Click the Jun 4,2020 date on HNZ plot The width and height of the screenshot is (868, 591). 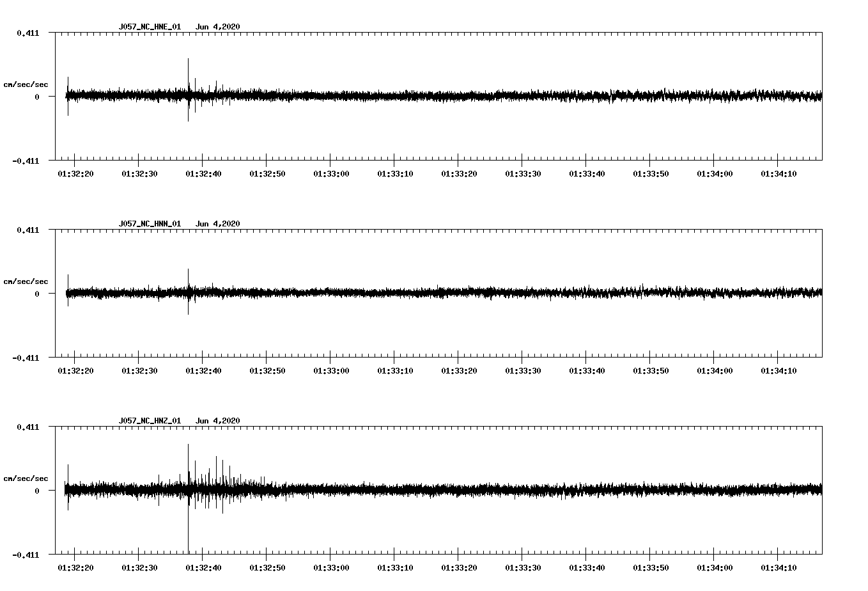coord(218,421)
